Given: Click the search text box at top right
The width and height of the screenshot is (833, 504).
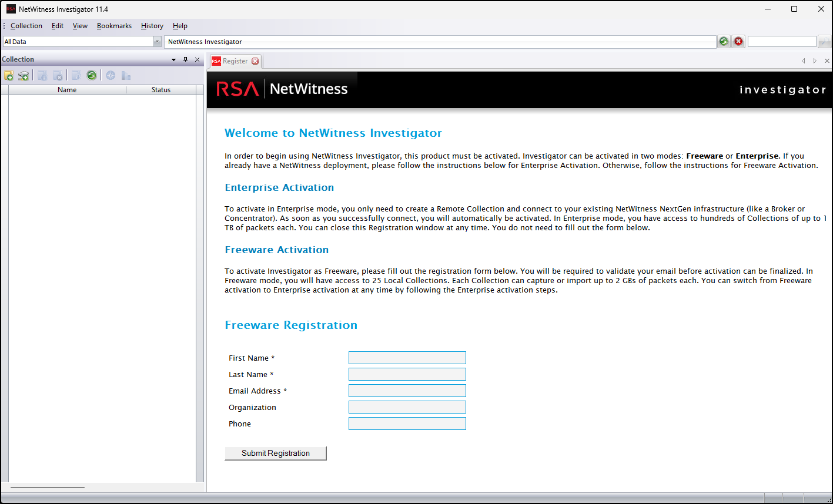Looking at the screenshot, I should tap(782, 42).
